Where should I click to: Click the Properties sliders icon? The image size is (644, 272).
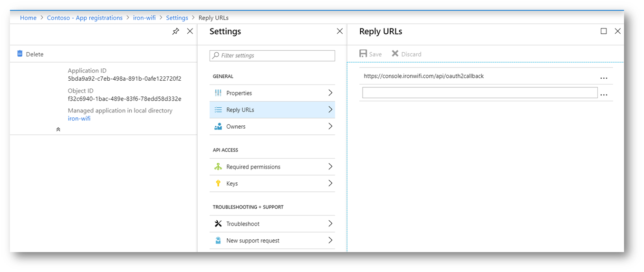(218, 93)
